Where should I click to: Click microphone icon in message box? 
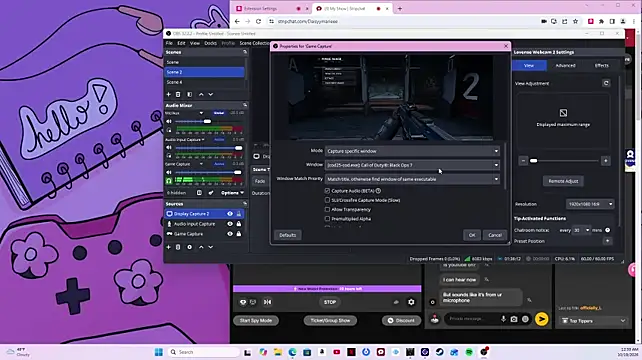(503, 319)
